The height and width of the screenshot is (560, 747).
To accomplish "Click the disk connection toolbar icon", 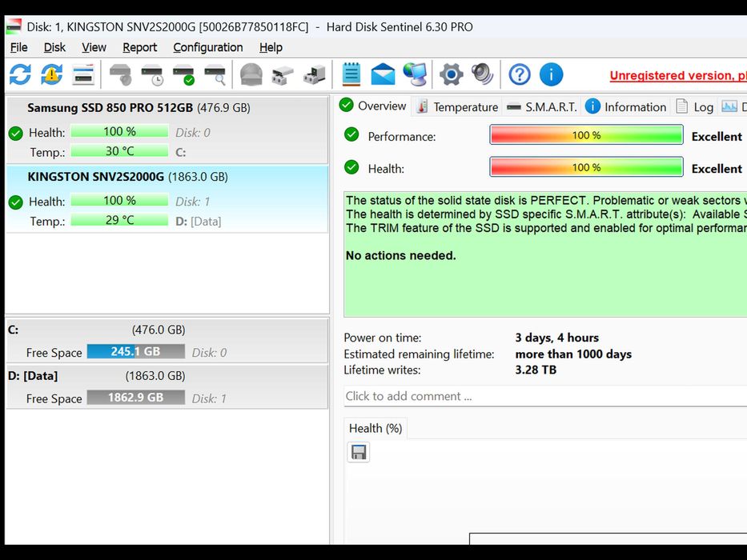I will pos(283,74).
